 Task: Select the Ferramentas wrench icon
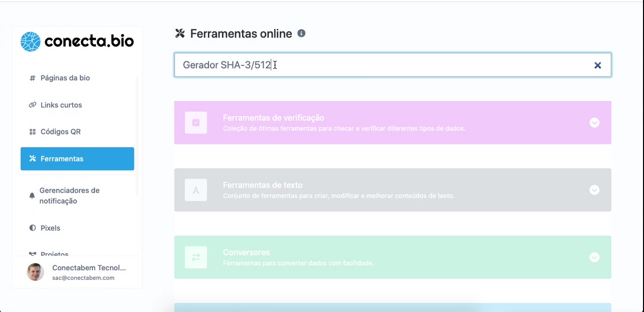pos(32,159)
